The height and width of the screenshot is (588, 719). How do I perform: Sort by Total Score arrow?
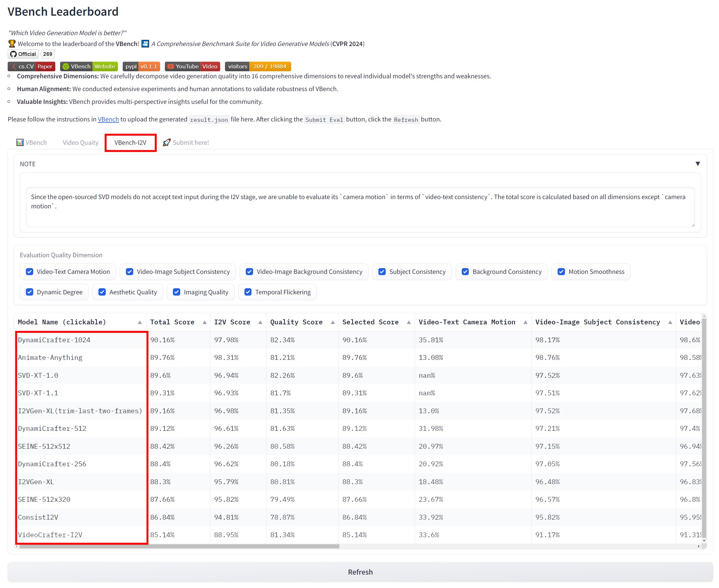pos(205,322)
